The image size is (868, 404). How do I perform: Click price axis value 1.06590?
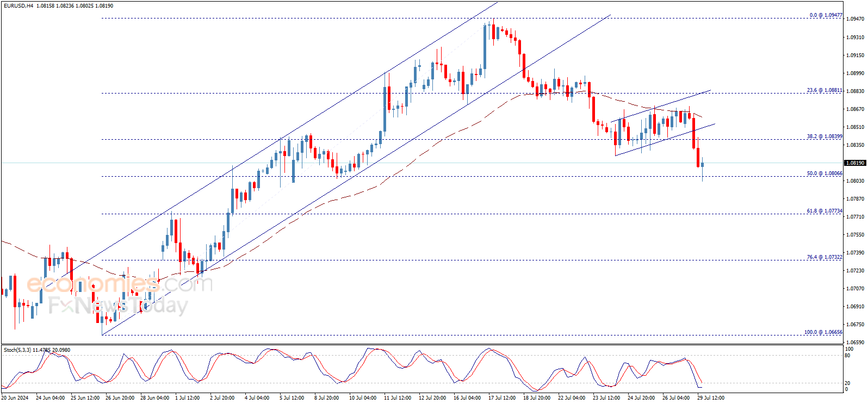pyautogui.click(x=855, y=343)
